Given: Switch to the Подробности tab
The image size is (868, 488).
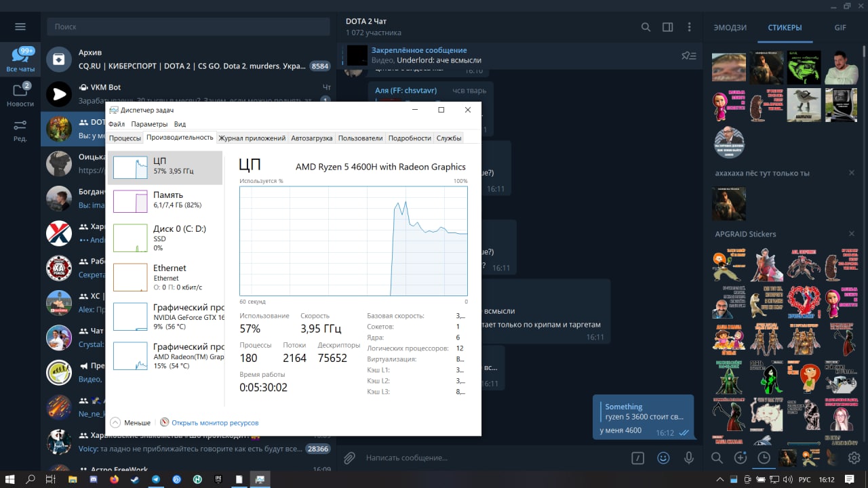Looking at the screenshot, I should point(410,138).
